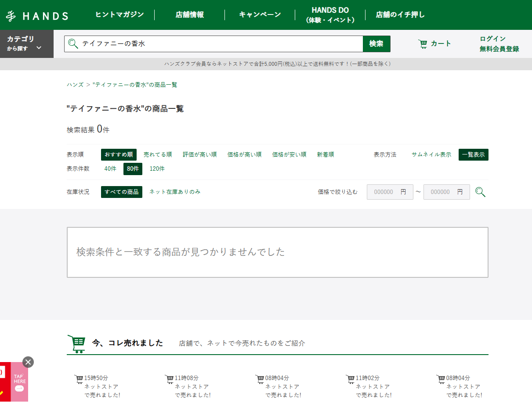This screenshot has width=532, height=402.
Task: Click the maximum price input field
Action: pos(447,192)
